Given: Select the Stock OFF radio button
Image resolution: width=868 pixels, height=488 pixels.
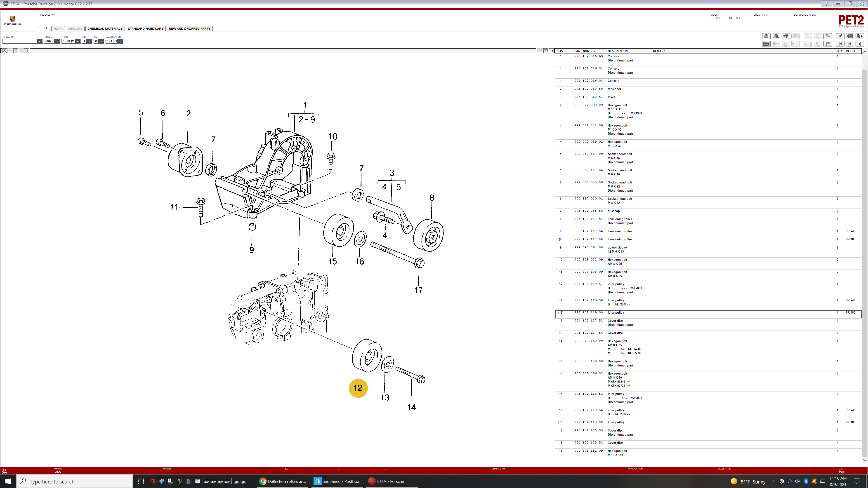Looking at the screenshot, I should pyautogui.click(x=731, y=18).
